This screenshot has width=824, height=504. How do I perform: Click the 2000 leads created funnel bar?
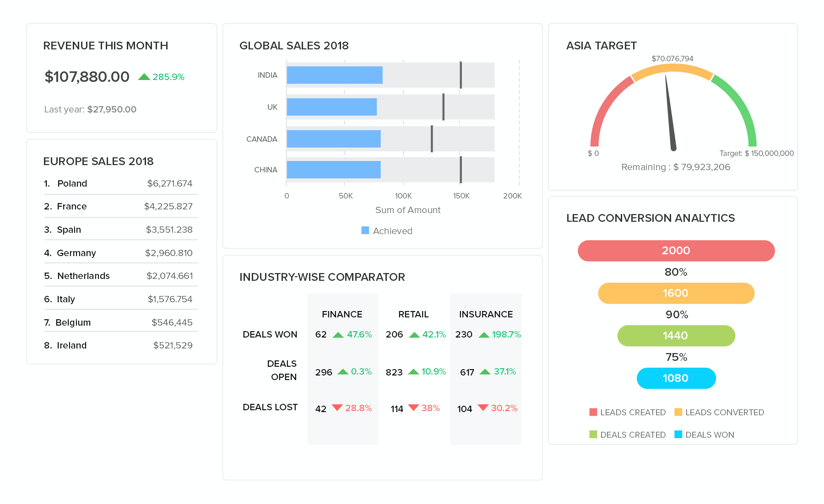pyautogui.click(x=676, y=251)
